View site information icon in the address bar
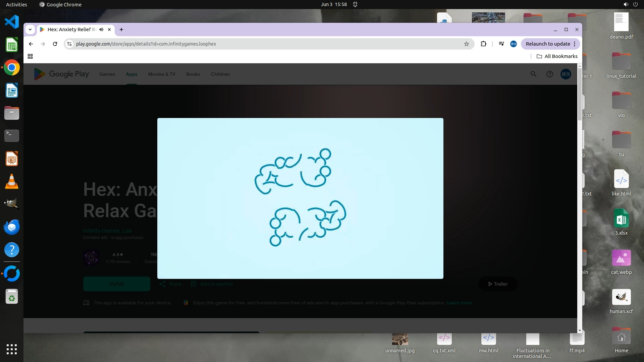 (69, 44)
